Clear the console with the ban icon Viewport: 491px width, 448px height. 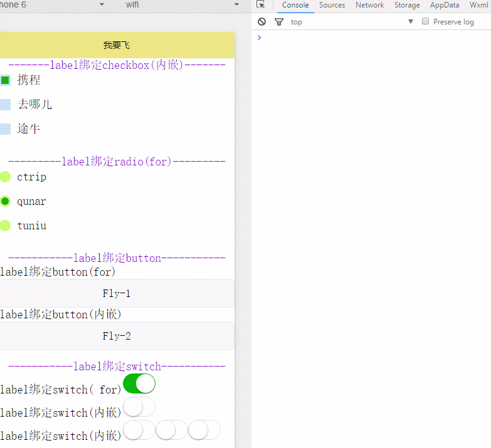click(262, 22)
